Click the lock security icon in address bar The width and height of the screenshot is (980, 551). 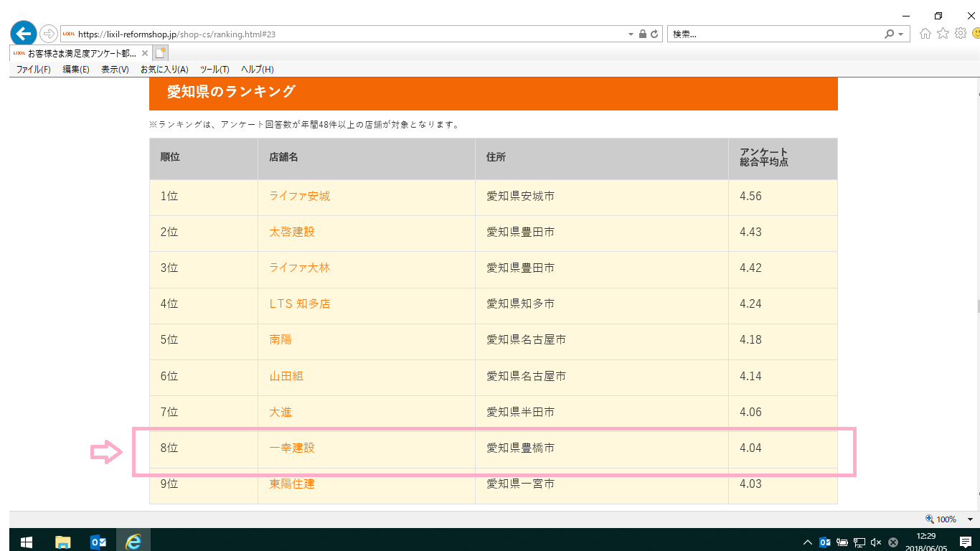tap(643, 34)
